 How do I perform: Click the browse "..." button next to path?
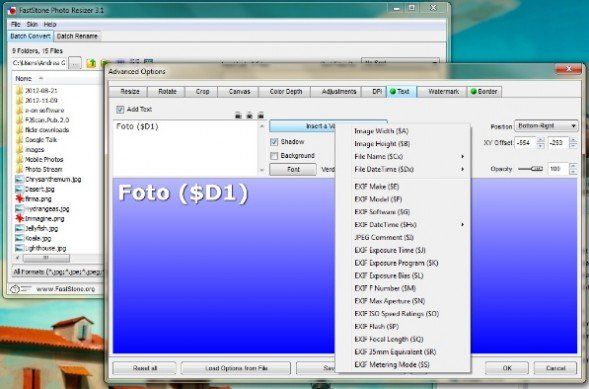[x=75, y=63]
